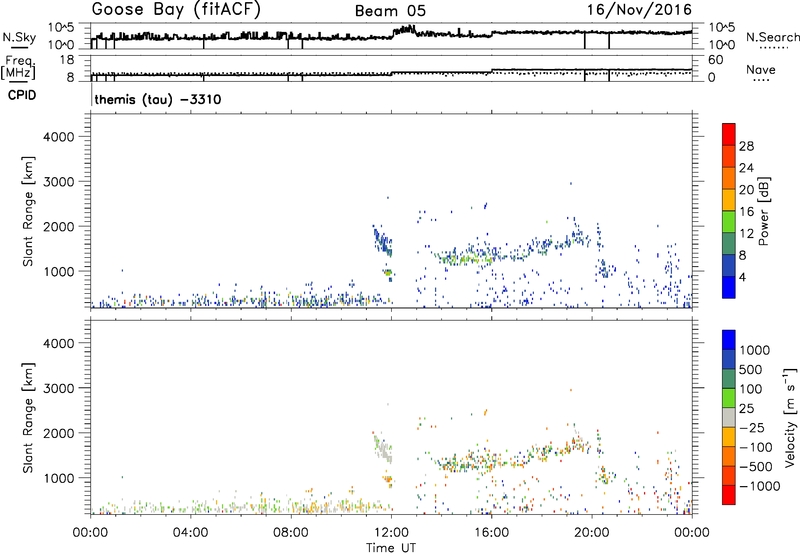800x554 pixels.
Task: Select the 'N.Search' legend label
Action: [772, 37]
